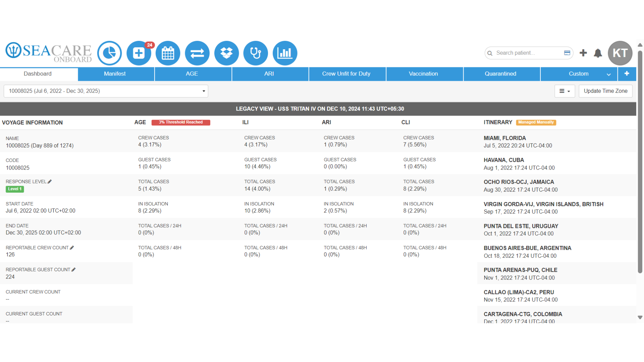Select PUNTA ARENAS-PUQ, CHILE entry
The image size is (644, 362).
(557, 274)
